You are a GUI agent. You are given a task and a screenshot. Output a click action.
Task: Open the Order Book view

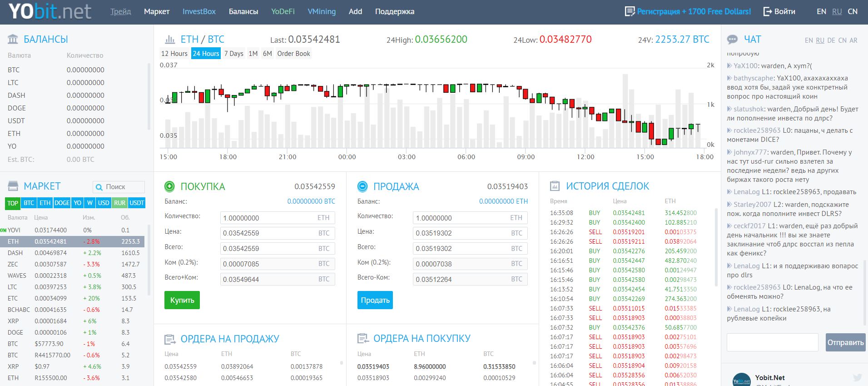click(294, 54)
